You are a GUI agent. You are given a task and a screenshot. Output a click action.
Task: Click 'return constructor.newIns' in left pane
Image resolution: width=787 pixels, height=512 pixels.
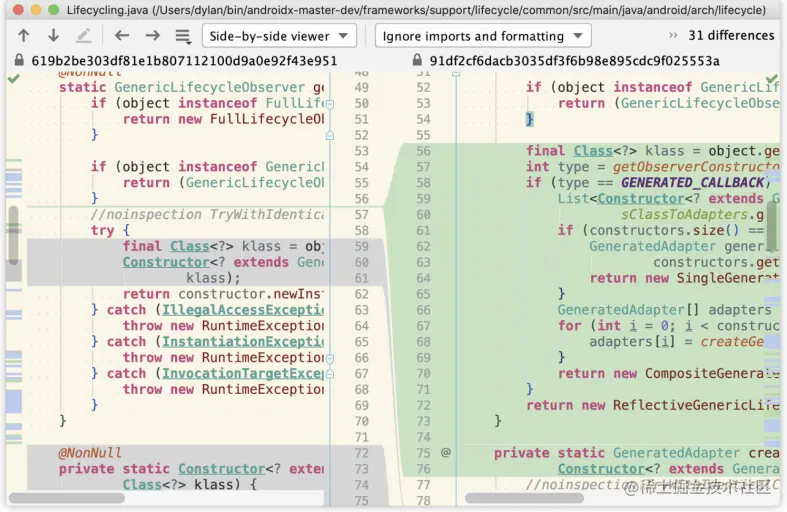223,294
